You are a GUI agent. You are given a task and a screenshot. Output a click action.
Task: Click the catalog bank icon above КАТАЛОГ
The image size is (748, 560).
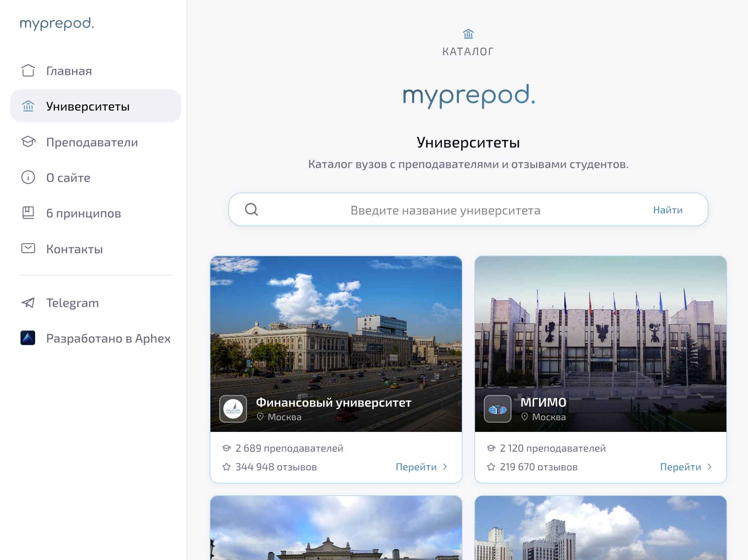(x=468, y=34)
